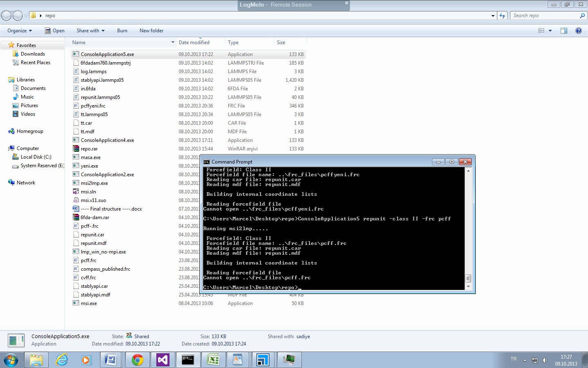Select the 6fdadam760.lammpstrj file

105,63
